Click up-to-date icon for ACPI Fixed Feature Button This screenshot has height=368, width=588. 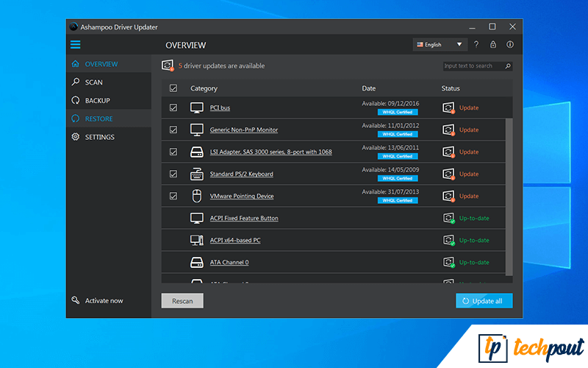point(449,218)
